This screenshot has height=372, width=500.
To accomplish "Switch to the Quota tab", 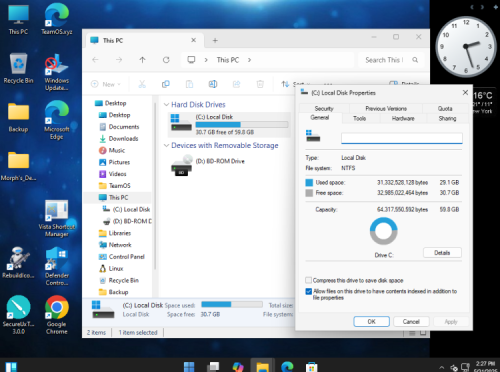I will (445, 108).
